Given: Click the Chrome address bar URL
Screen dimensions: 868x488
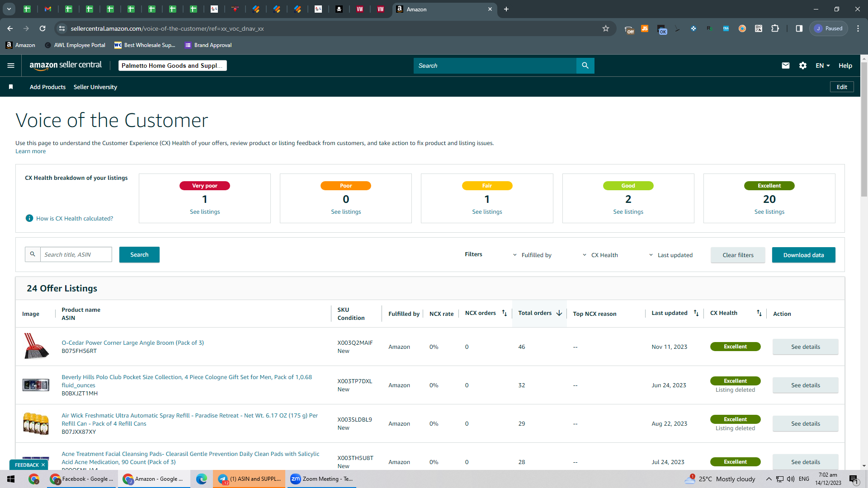Looking at the screenshot, I should click(167, 28).
